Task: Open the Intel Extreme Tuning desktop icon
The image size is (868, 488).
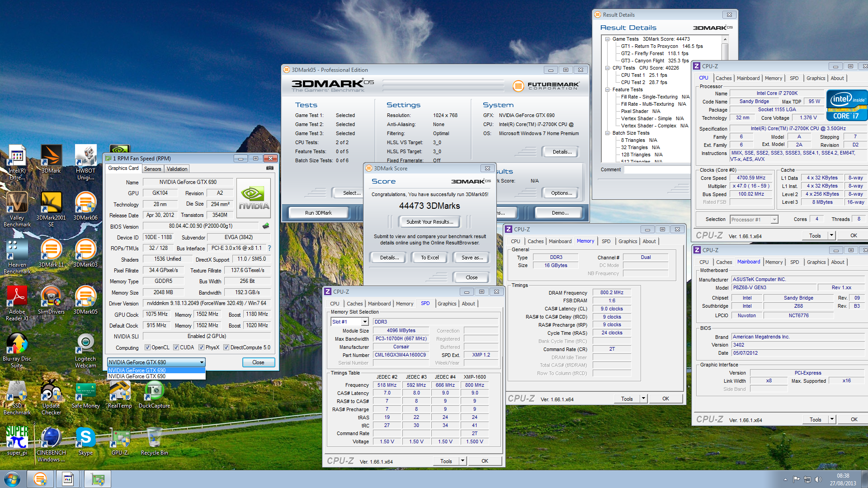Action: (x=17, y=163)
